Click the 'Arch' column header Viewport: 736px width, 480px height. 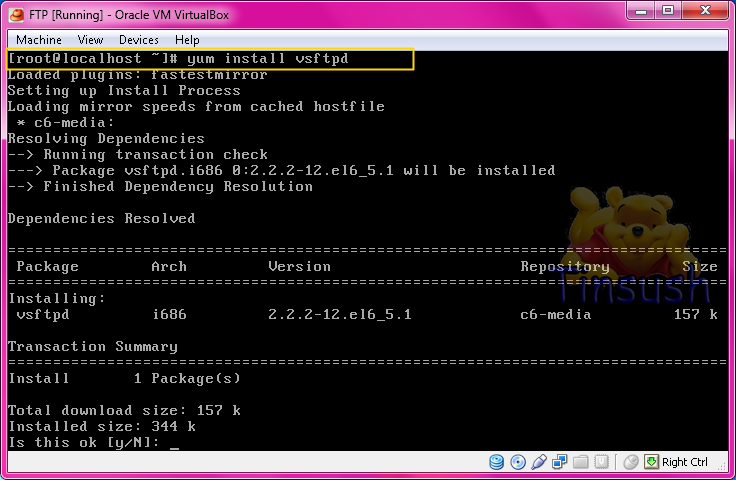169,267
